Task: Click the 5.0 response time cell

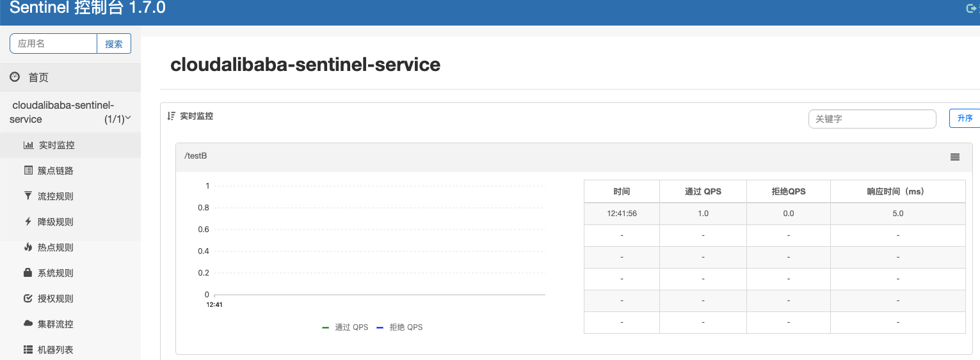Action: click(898, 214)
